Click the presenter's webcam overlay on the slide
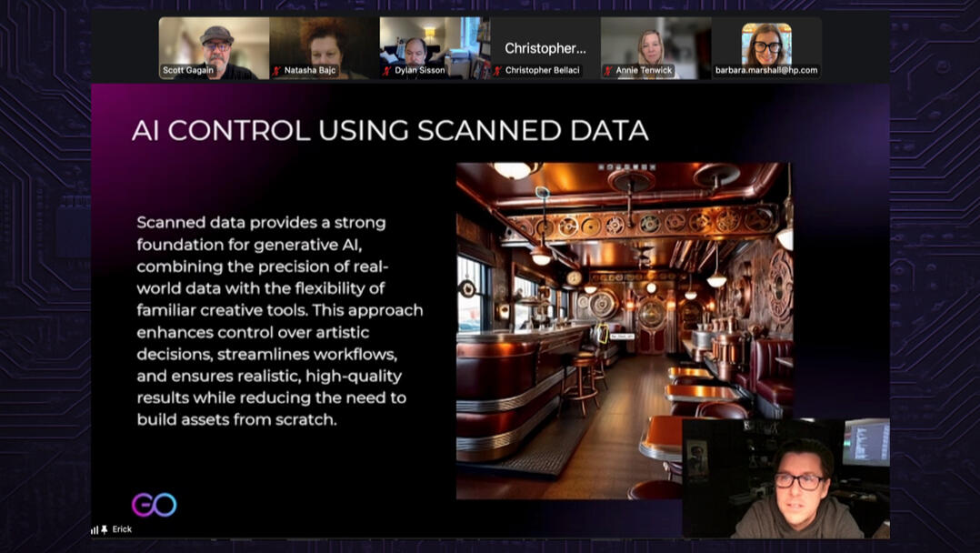The width and height of the screenshot is (980, 553). pyautogui.click(x=785, y=478)
